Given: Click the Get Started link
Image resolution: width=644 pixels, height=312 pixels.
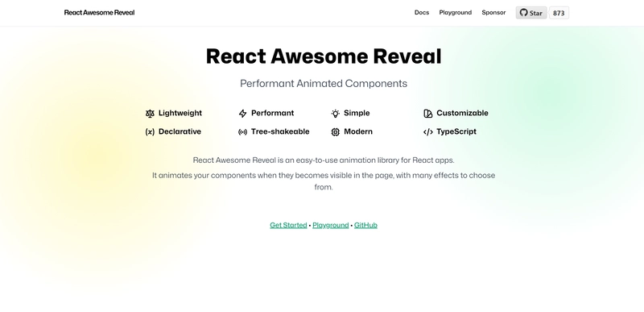Looking at the screenshot, I should click(288, 225).
